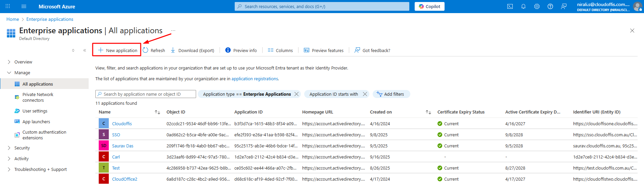Click the Azure search resources box
Viewport: 644px width, 184px height.
pos(322,6)
